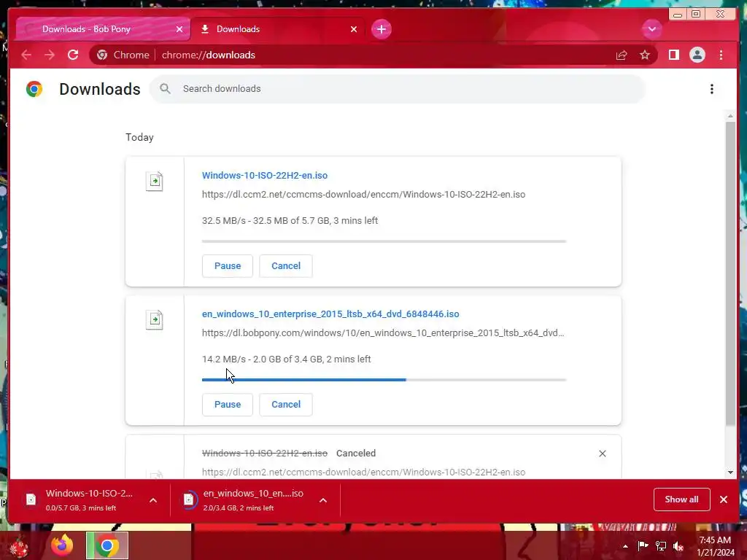Click '32.5 MB/s - 32.5 MB of 5.7 GB' status
This screenshot has width=747, height=560.
click(290, 220)
